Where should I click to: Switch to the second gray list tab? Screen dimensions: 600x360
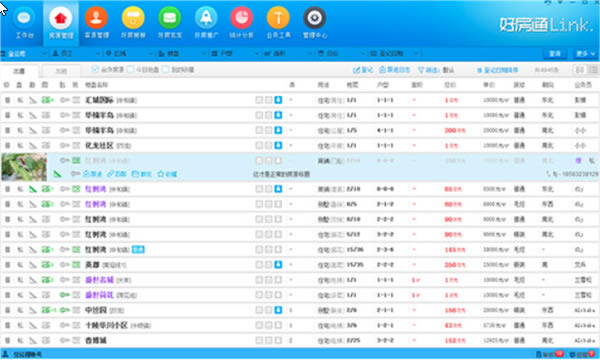click(x=61, y=71)
